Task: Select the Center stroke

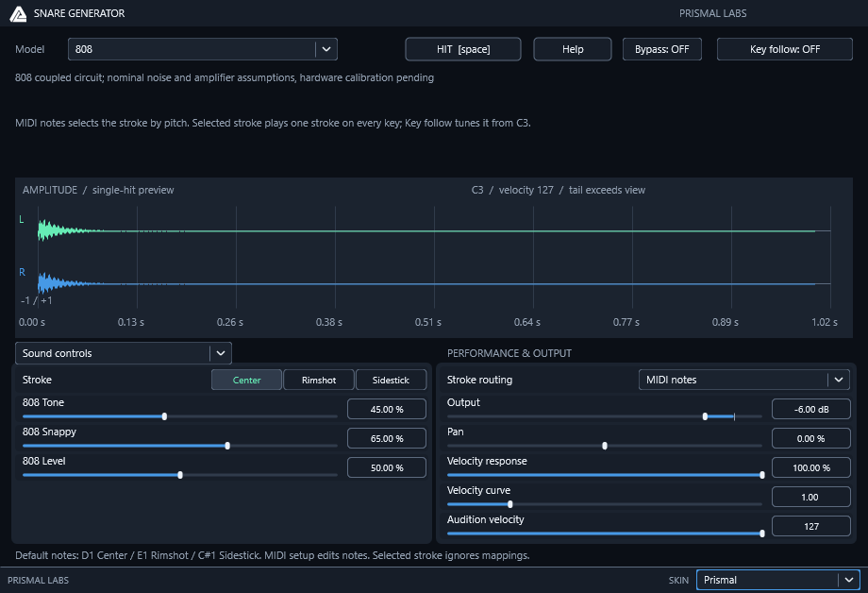Action: click(x=246, y=381)
